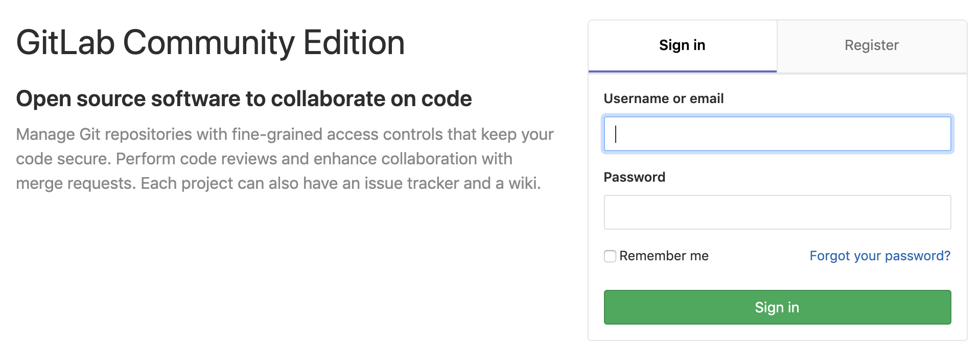
Task: Click the 'Username or email' field label
Action: point(664,98)
